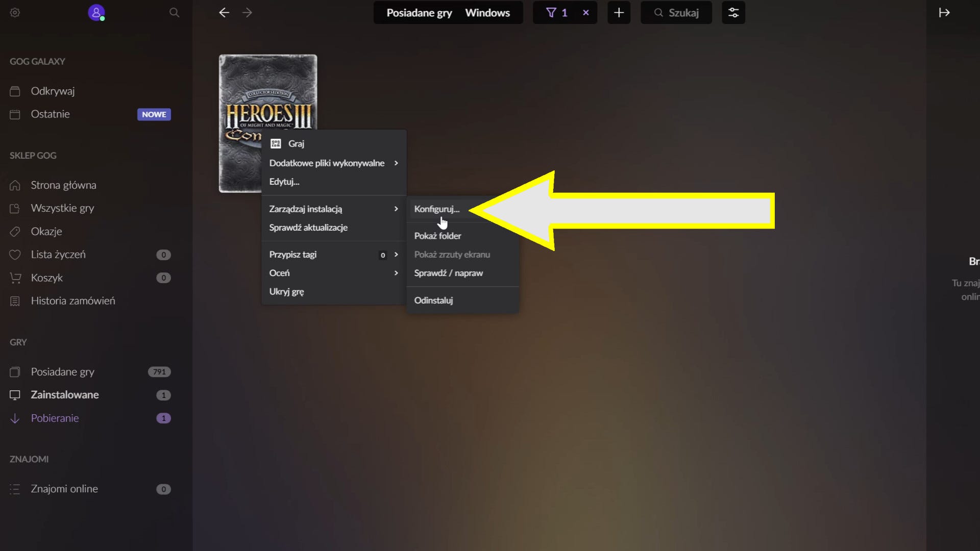Collapse the right panel arrow icon
The width and height of the screenshot is (980, 551).
click(944, 13)
